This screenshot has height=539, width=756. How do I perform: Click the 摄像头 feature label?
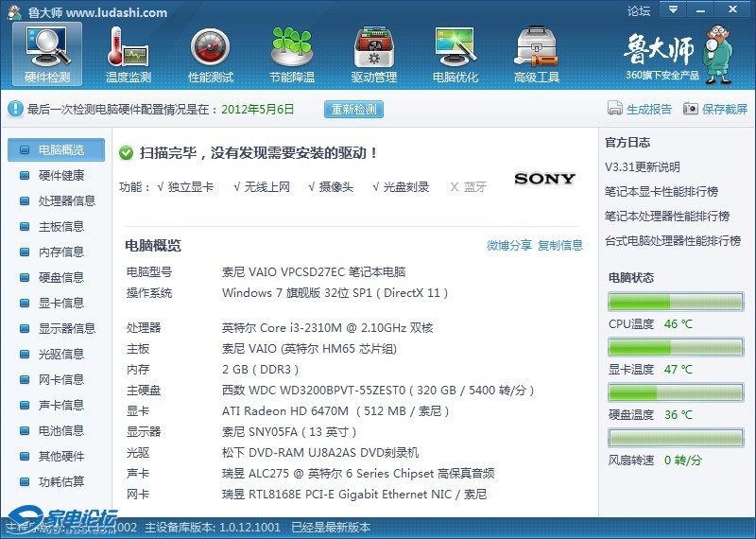[x=336, y=186]
